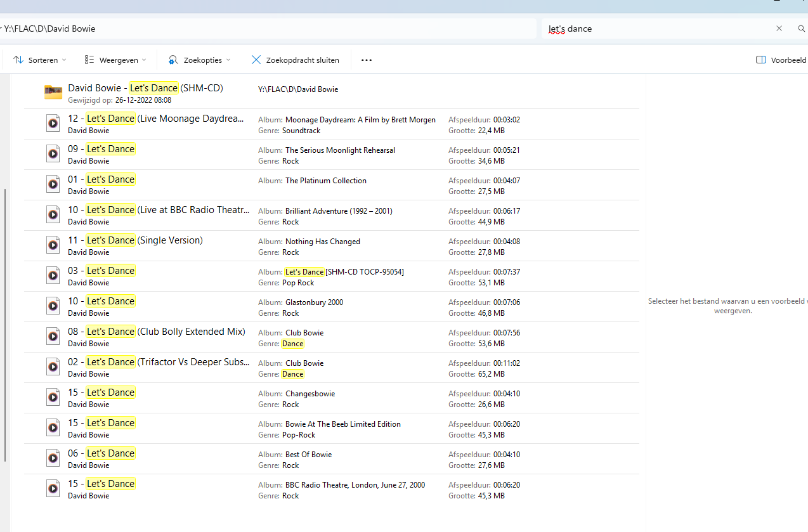Click the Voorbeeld button label

point(789,60)
